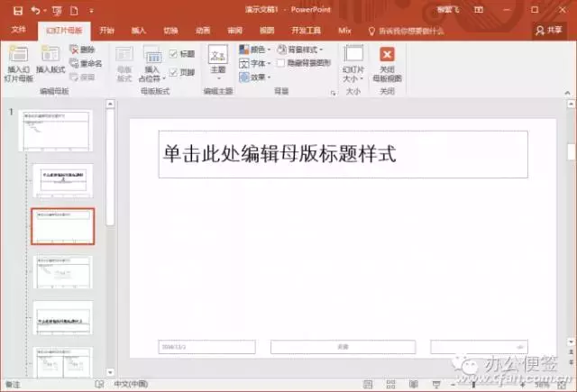Image resolution: width=577 pixels, height=392 pixels.
Task: Click the 中文(中国) language indicator
Action: [x=131, y=384]
